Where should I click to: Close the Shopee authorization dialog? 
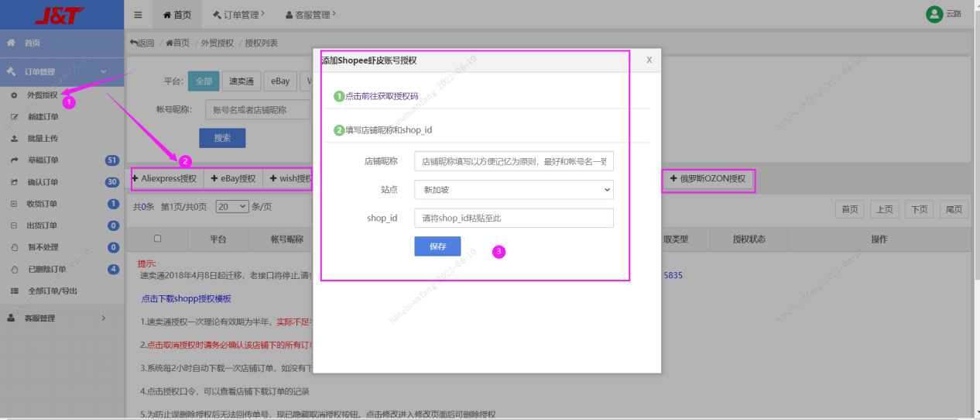tap(649, 60)
